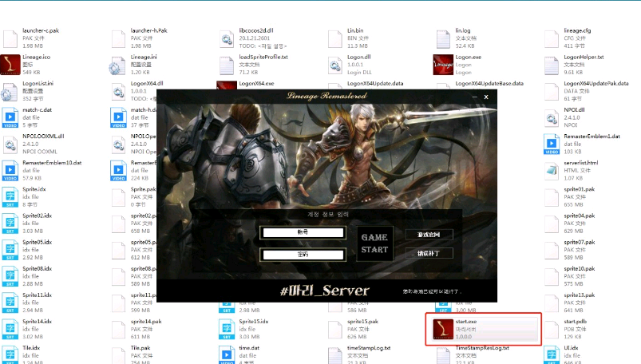Click the RemasterEmblem1.dat video icon

[552, 144]
